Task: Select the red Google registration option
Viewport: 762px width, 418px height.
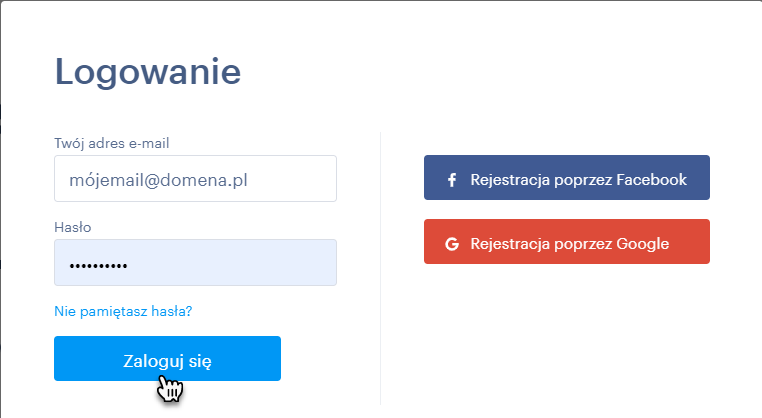Action: [567, 242]
